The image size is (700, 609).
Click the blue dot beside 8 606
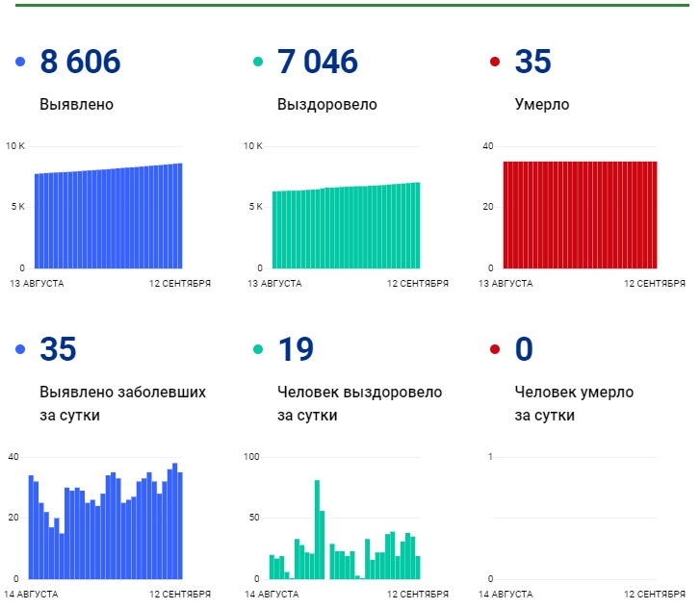tap(20, 62)
